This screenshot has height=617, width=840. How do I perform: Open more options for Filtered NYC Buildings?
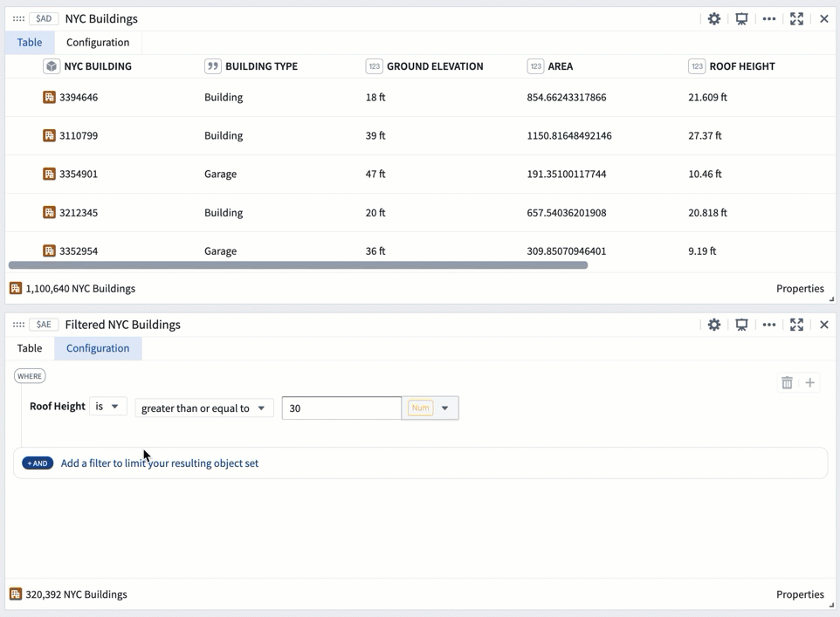click(769, 325)
